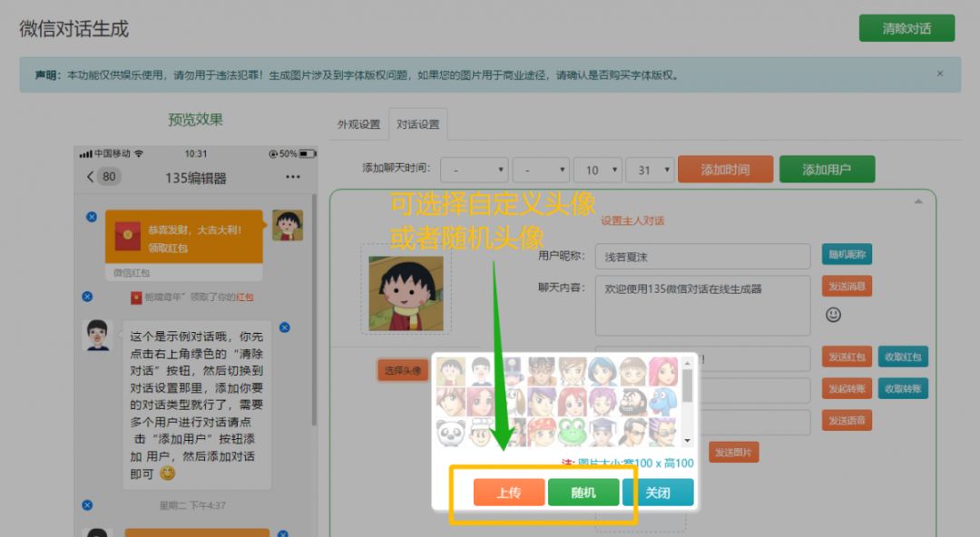Dismiss the 声明 notice banner
The height and width of the screenshot is (537, 980).
tap(939, 73)
